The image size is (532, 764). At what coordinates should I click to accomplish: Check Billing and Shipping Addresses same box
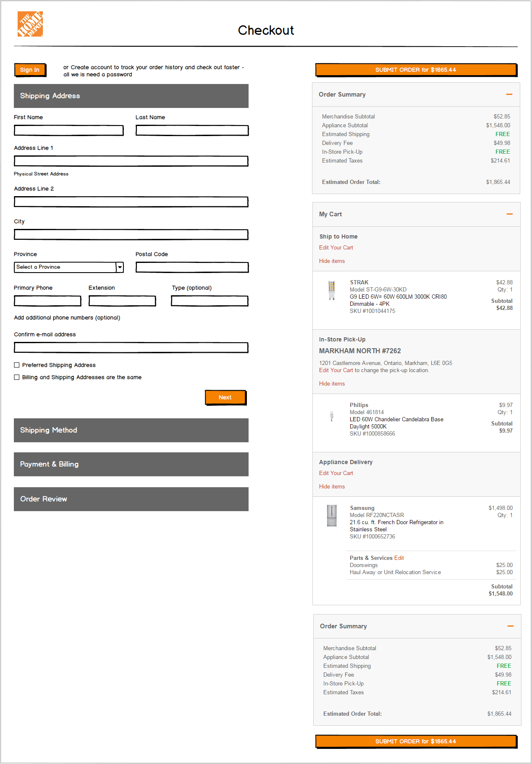17,377
